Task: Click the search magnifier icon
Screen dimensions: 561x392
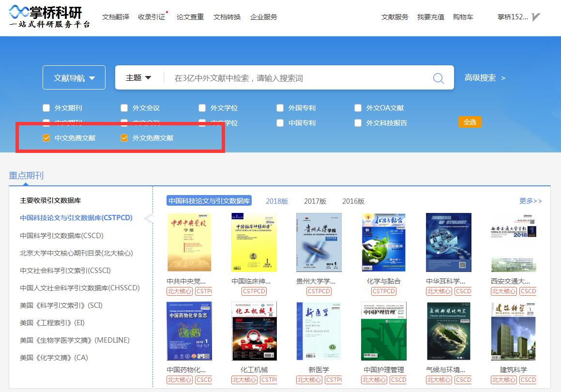Action: coord(438,78)
